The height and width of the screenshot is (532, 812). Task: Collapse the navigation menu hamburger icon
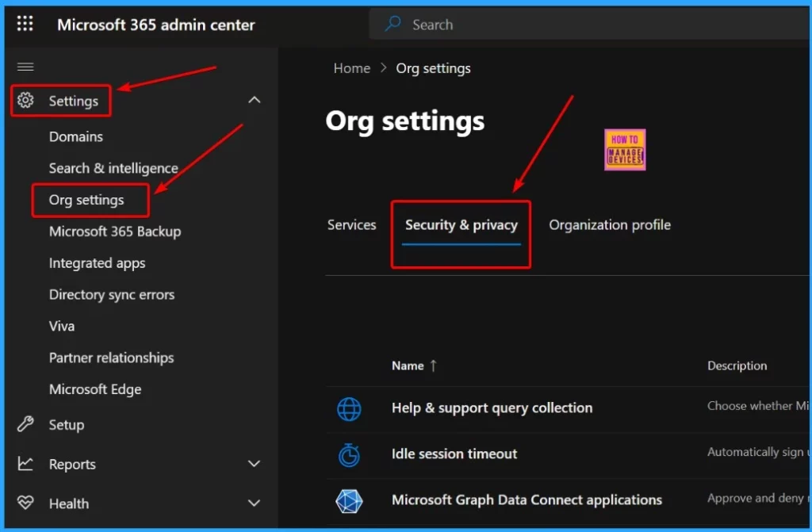coord(25,67)
